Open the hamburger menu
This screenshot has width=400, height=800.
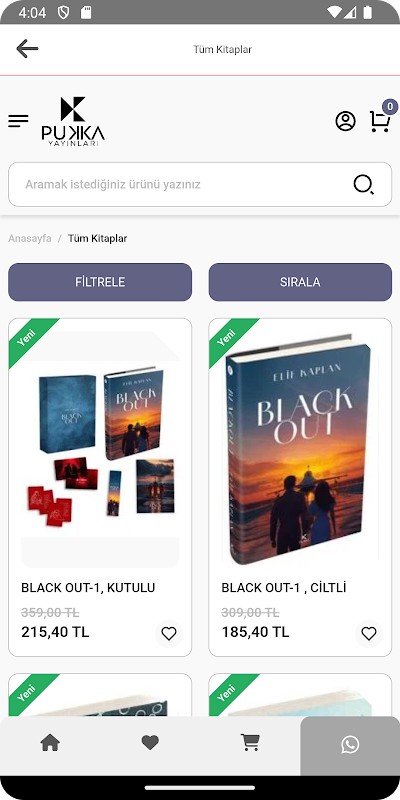coord(18,121)
